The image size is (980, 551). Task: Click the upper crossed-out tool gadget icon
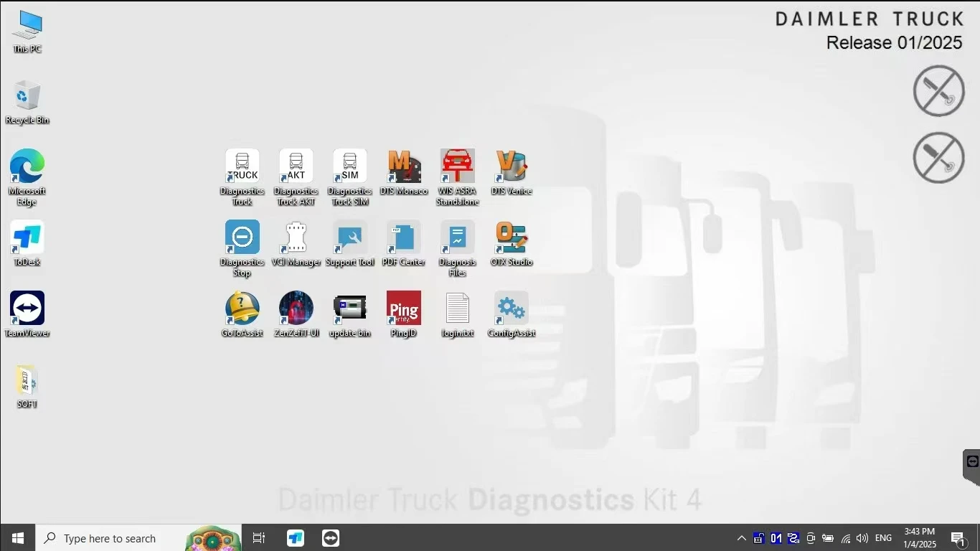coord(938,90)
